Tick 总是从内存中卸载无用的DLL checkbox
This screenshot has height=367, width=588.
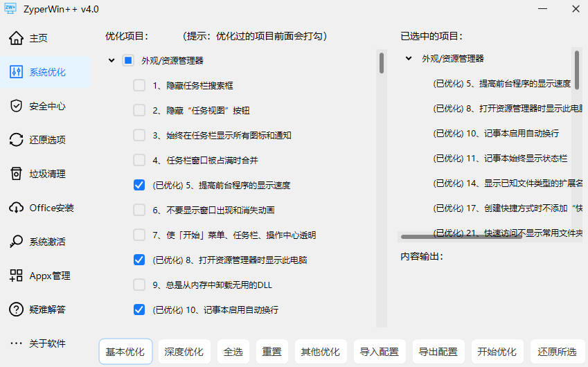tap(139, 285)
